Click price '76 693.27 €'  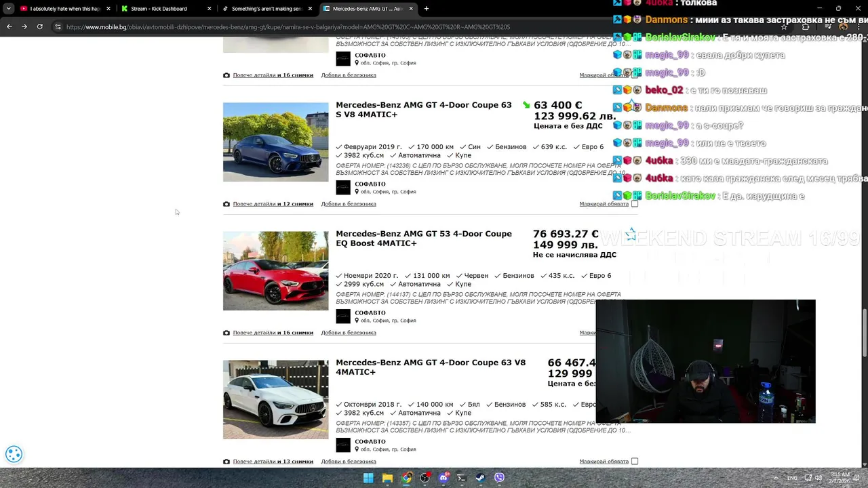click(566, 234)
